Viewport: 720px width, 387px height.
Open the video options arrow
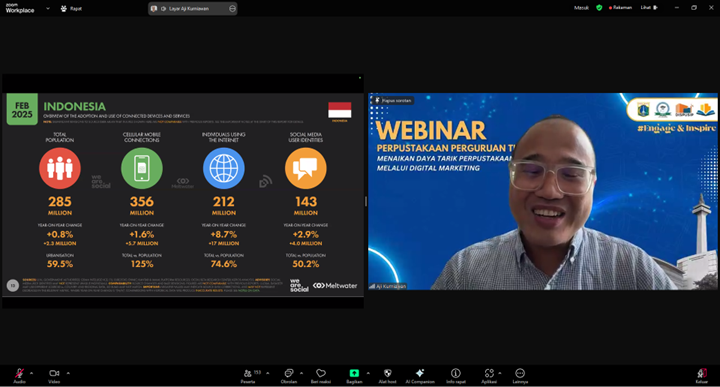coord(68,373)
